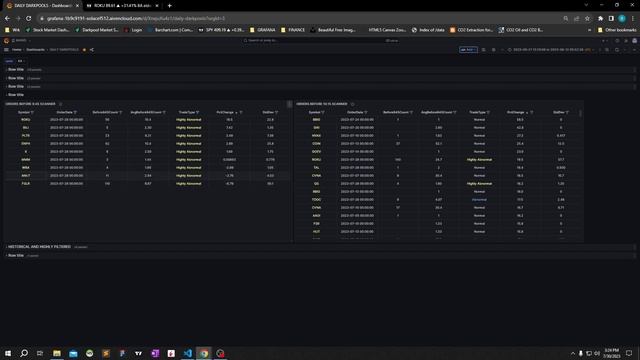The height and width of the screenshot is (360, 640).
Task: Filter PctChange column in the right scanner table
Action: (x=531, y=112)
